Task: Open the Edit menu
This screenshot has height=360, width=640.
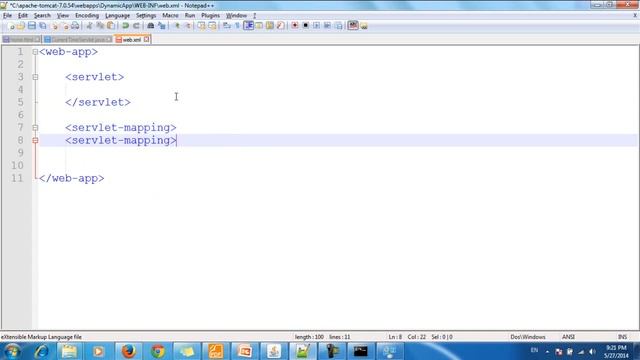Action: pyautogui.click(x=23, y=16)
